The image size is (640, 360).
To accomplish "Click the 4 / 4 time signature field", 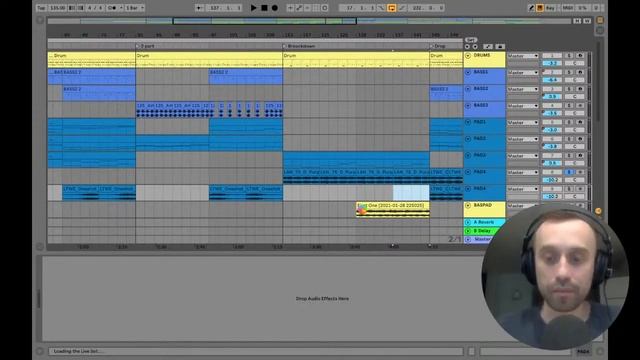I will 96,8.
